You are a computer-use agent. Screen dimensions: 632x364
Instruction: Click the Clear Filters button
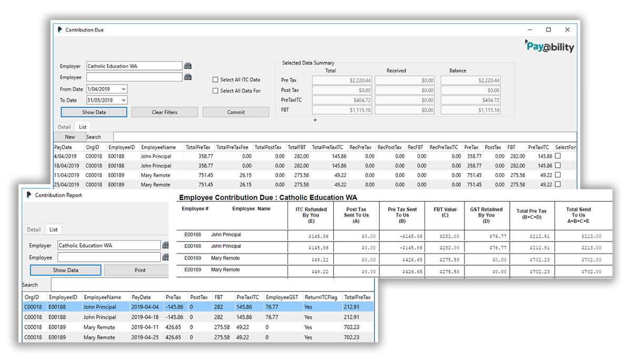click(x=164, y=112)
